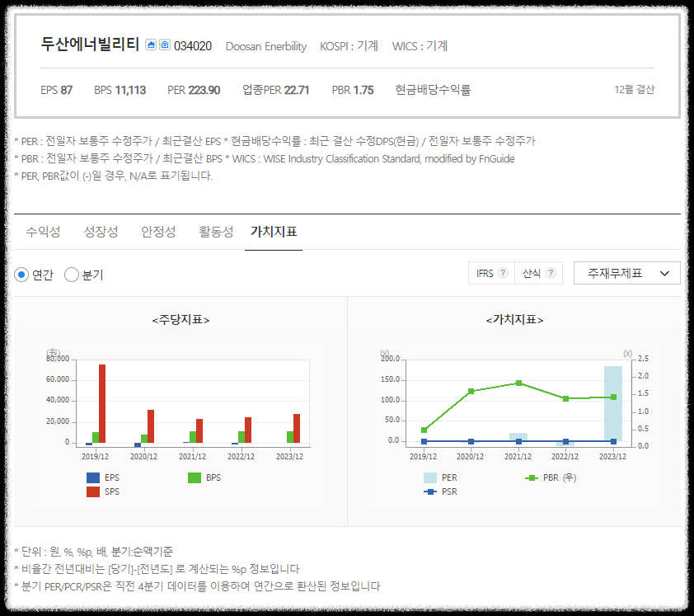
Task: Click the 산식 button
Action: [539, 273]
